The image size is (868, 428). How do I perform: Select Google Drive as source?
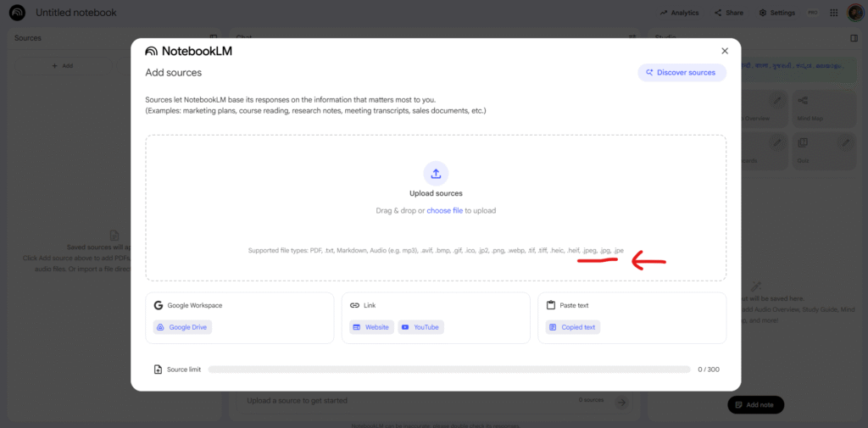point(181,327)
